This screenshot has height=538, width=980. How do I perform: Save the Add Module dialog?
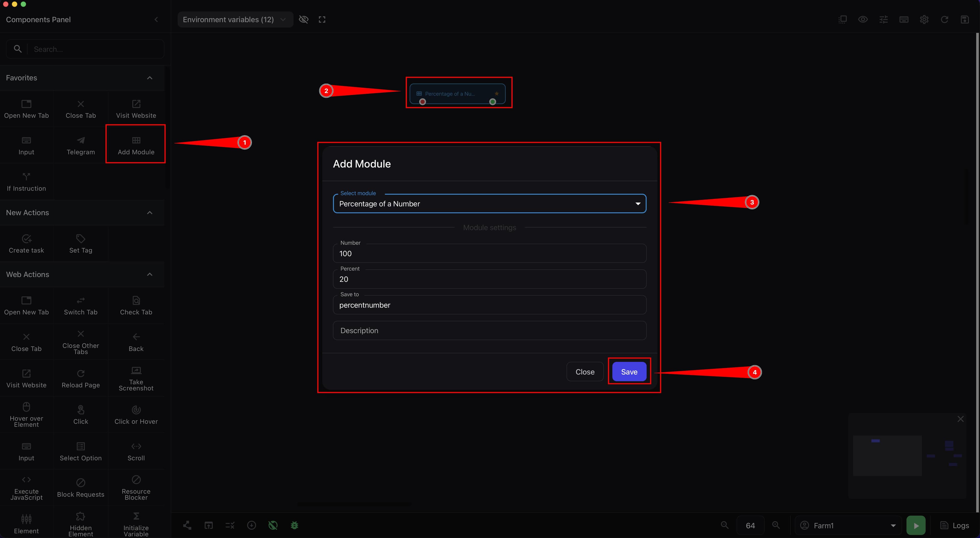click(x=629, y=372)
